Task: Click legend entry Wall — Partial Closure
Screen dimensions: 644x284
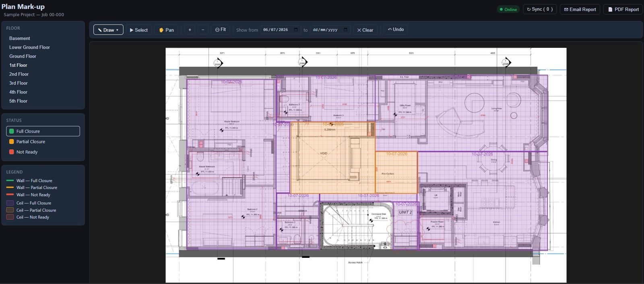Action: [x=32, y=187]
